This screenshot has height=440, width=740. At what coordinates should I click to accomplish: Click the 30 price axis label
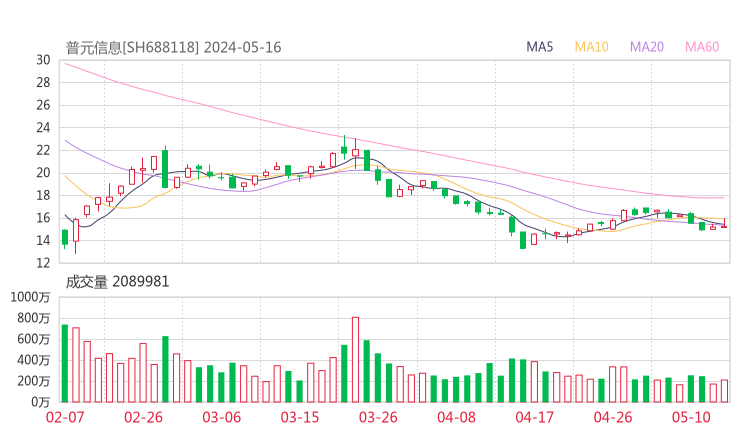point(43,60)
